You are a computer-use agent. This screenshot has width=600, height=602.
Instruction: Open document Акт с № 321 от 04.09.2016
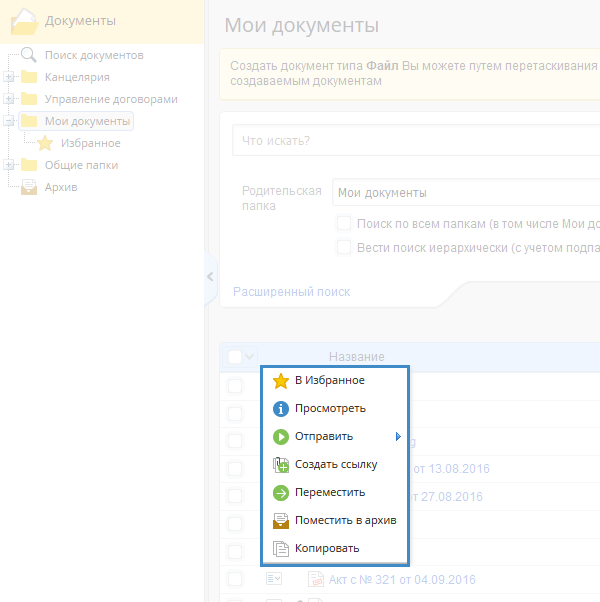402,580
